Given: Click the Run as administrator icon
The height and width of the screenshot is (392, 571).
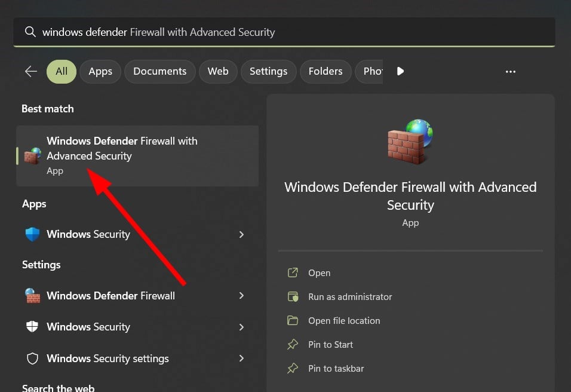Looking at the screenshot, I should pos(292,296).
